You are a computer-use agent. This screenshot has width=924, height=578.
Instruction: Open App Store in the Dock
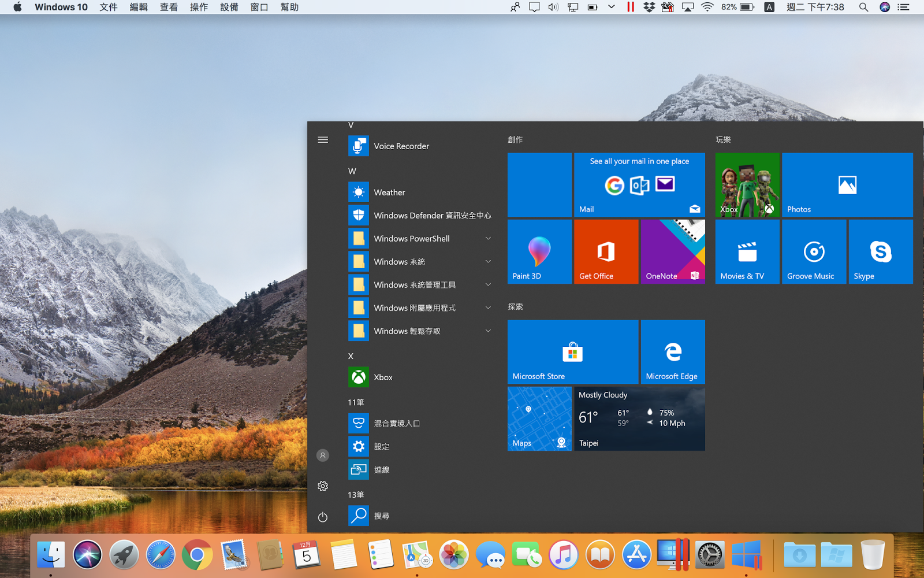coord(636,555)
